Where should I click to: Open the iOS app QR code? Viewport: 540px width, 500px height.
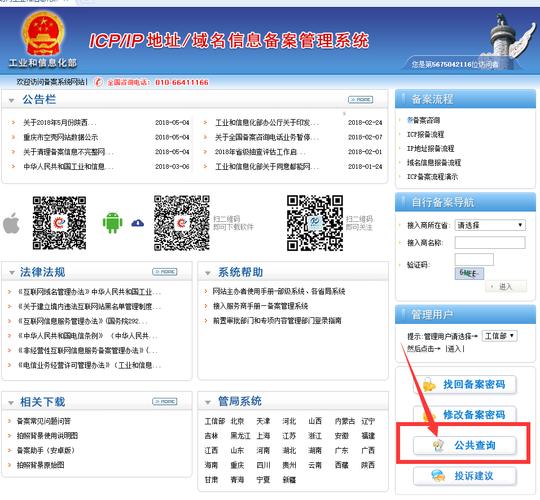[x=59, y=223]
